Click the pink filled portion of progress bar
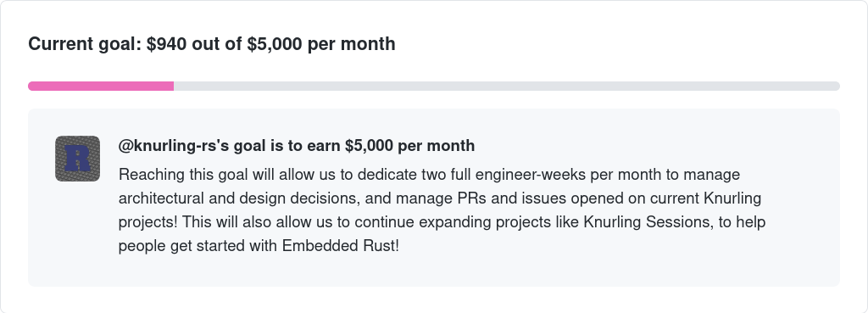This screenshot has height=313, width=868. pos(101,86)
